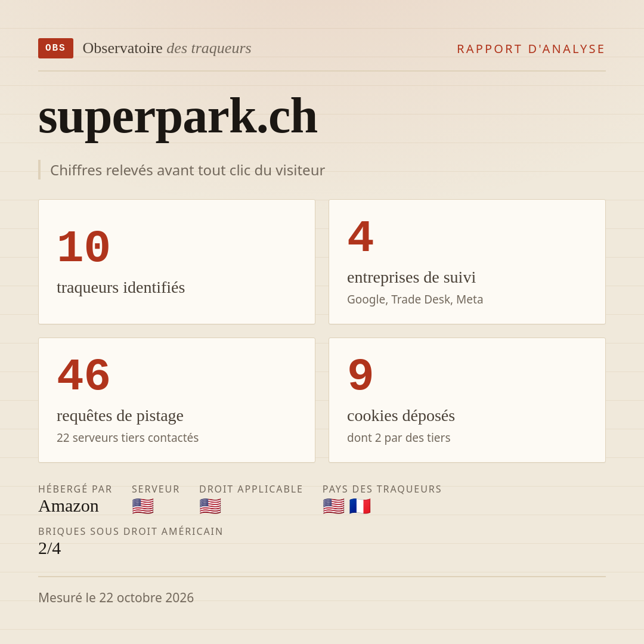This screenshot has width=644, height=644.
Task: Open the Observatoire des traqueurs title
Action: point(167,48)
